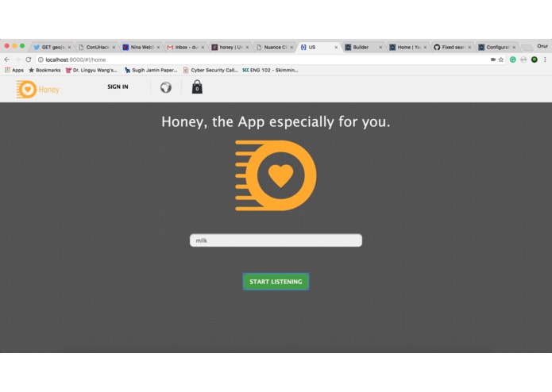552x392 pixels.
Task: Click the green Grammarly extension icon
Action: [513, 60]
